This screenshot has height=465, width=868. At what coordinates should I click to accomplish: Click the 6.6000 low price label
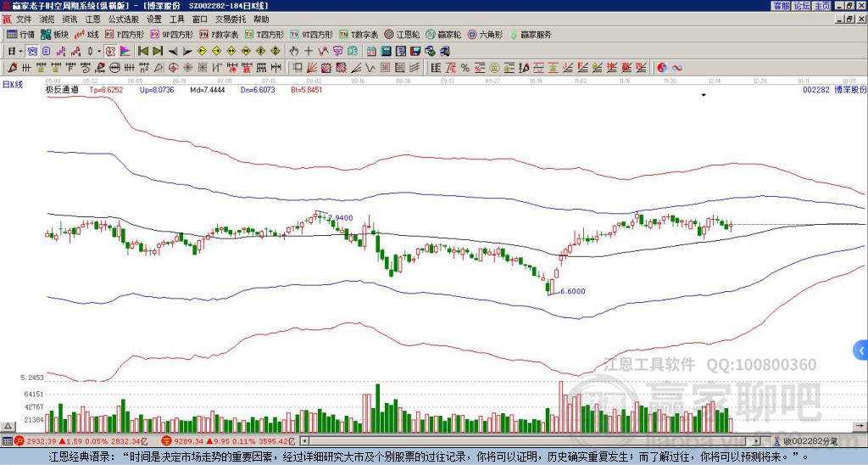[x=572, y=291]
